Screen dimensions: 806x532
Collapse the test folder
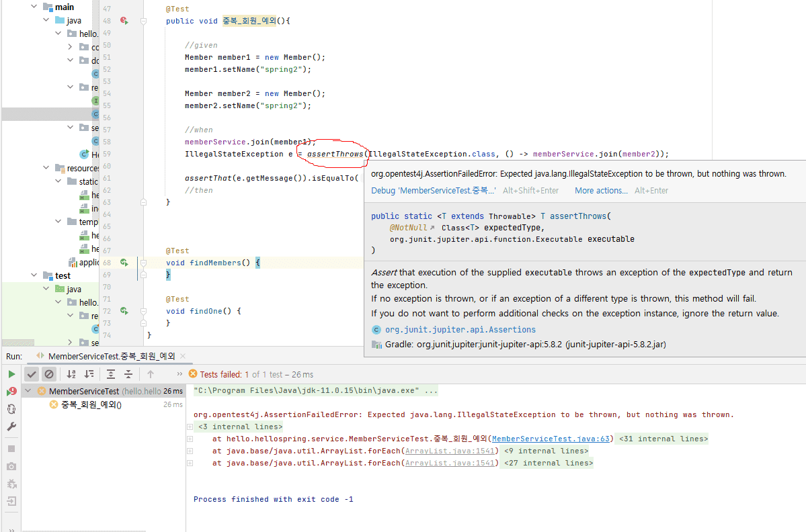pyautogui.click(x=34, y=275)
